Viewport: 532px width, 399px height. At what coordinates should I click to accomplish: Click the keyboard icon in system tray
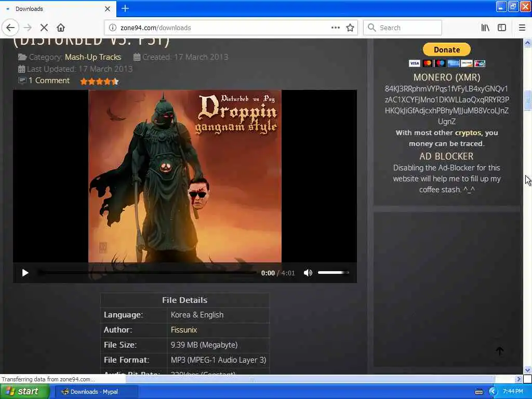point(478,392)
